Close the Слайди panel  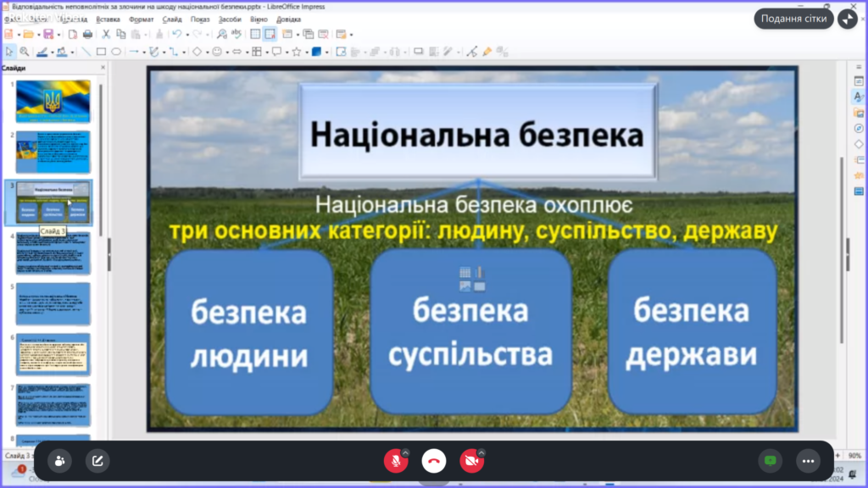103,68
